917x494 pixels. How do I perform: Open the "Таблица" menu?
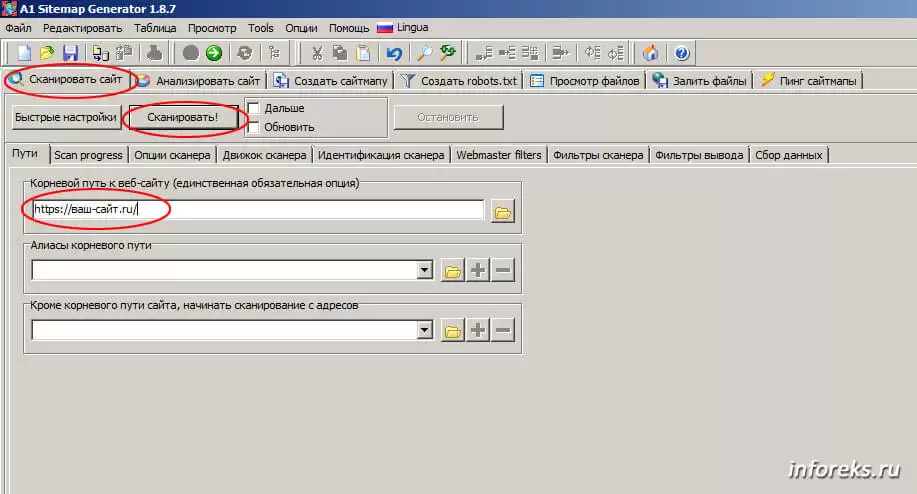tap(154, 28)
